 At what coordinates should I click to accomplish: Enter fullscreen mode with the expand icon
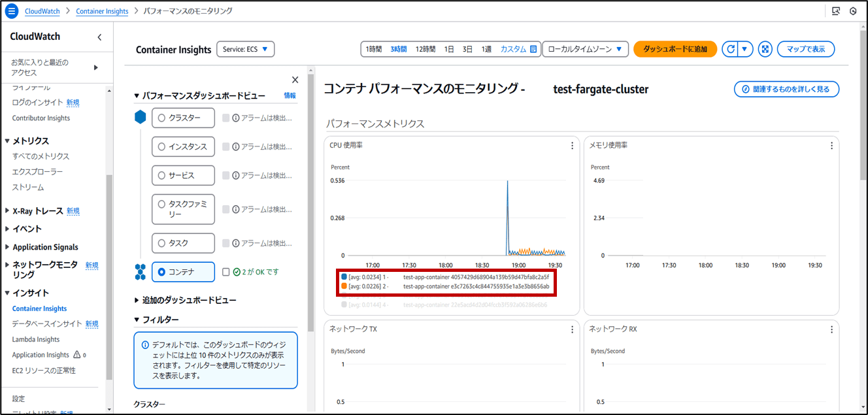pyautogui.click(x=766, y=49)
